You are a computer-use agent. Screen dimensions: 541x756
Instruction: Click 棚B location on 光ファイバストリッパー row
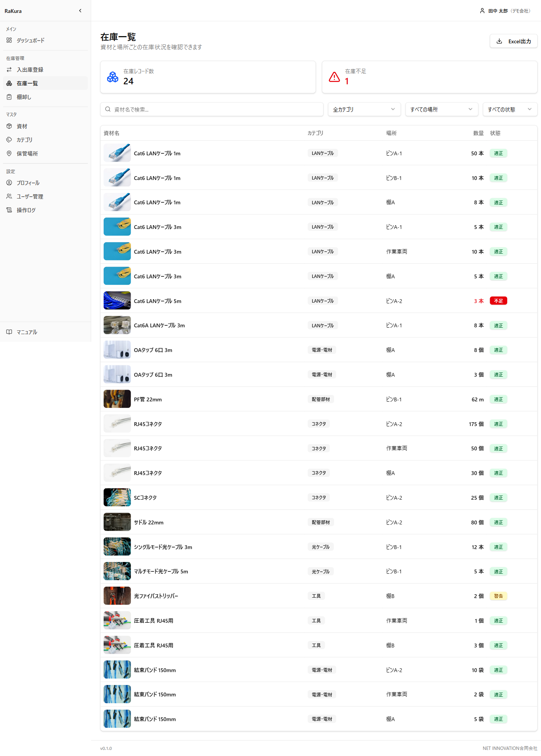point(390,596)
